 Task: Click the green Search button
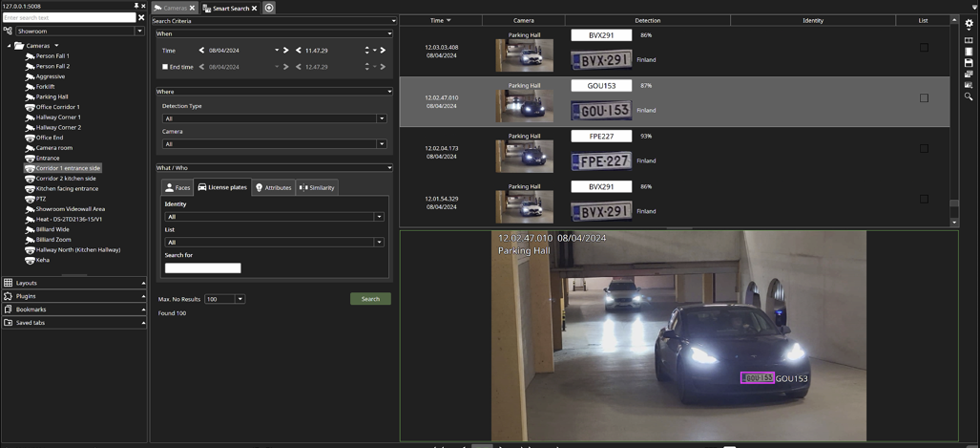(370, 298)
